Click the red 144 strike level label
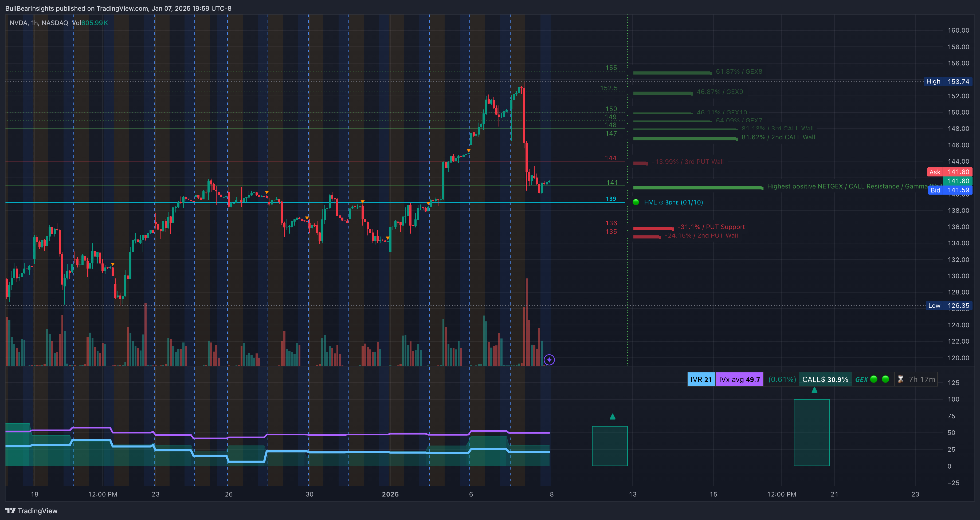Image resolution: width=980 pixels, height=520 pixels. pyautogui.click(x=611, y=158)
